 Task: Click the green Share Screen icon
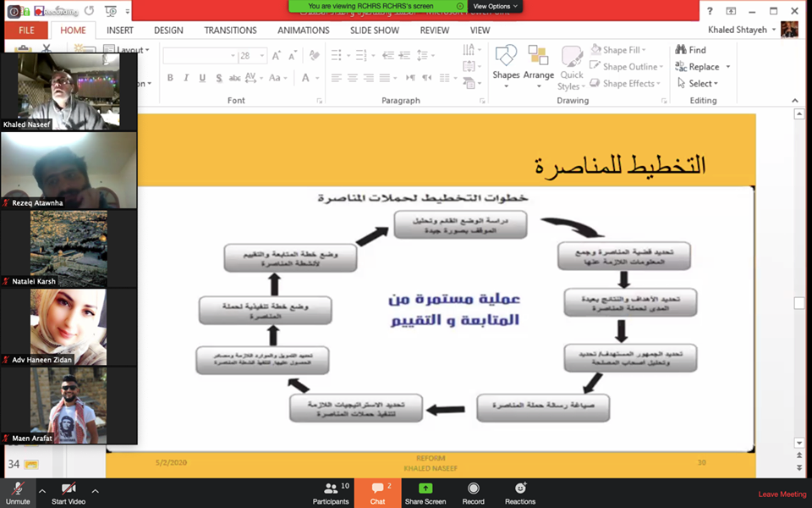pyautogui.click(x=425, y=489)
